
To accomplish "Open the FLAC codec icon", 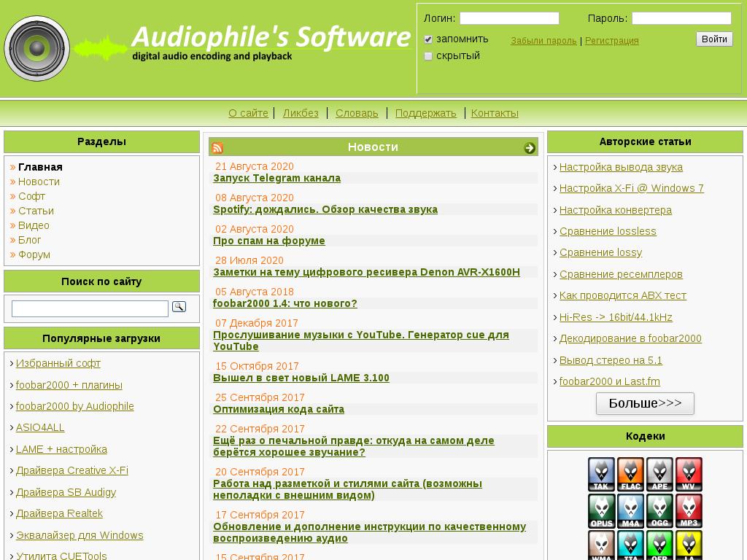I will pos(631,474).
